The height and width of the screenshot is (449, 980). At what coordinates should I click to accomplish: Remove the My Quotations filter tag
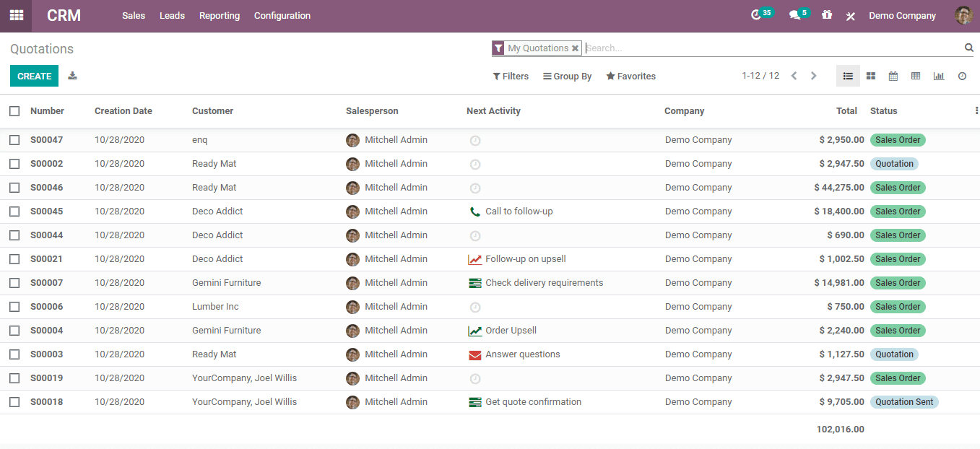pos(576,48)
